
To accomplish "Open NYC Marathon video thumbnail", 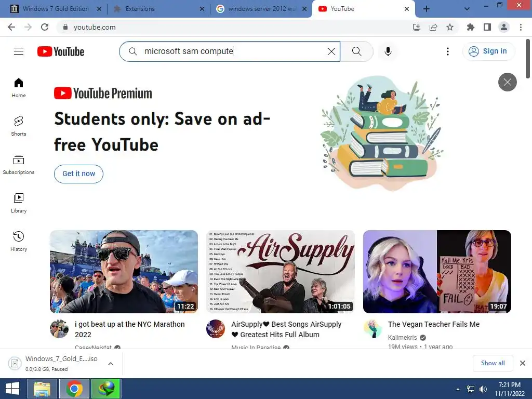I will (x=124, y=271).
